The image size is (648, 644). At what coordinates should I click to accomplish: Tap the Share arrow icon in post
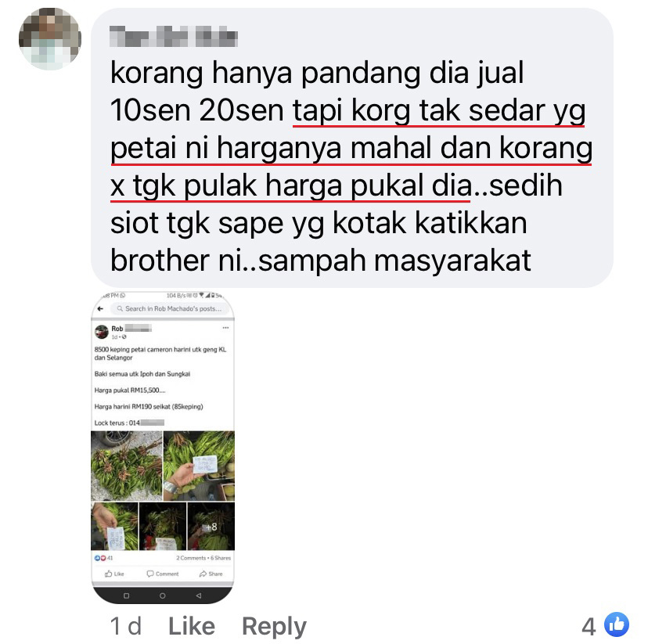pyautogui.click(x=203, y=574)
